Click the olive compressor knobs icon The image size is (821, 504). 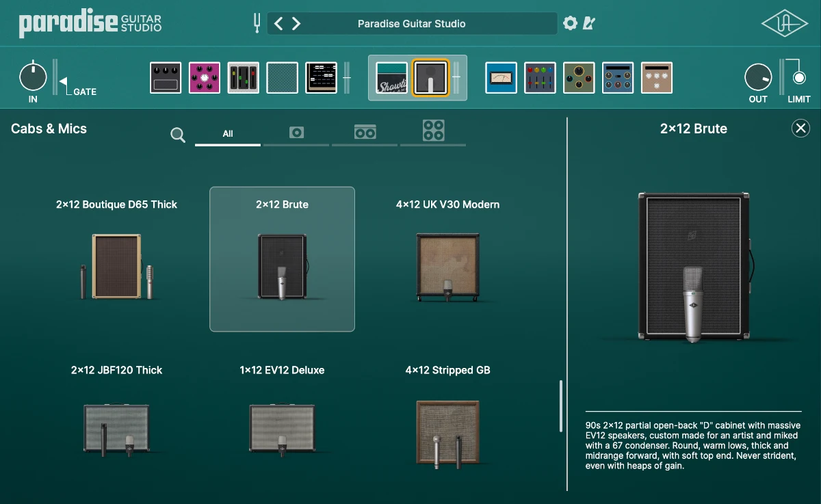tap(579, 77)
